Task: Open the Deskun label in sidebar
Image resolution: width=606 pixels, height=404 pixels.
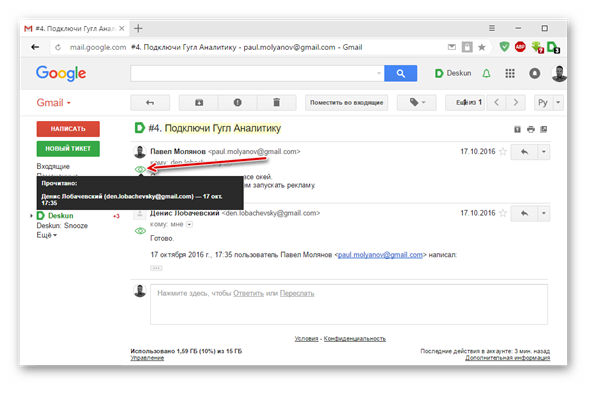Action: pos(60,216)
